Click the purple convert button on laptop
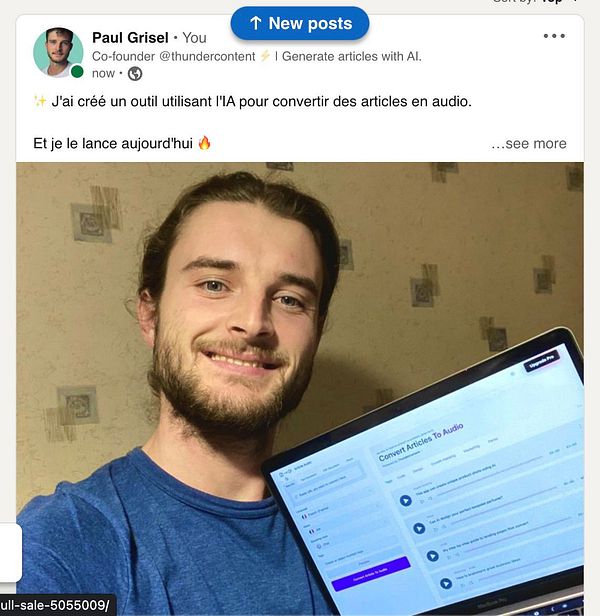Viewport: 600px width, 616px height. click(x=371, y=574)
